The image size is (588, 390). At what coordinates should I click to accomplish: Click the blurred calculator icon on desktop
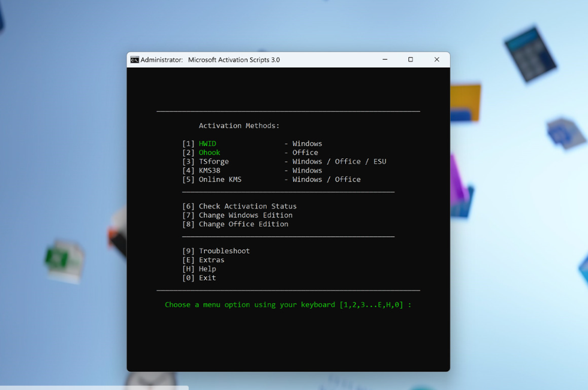(530, 53)
